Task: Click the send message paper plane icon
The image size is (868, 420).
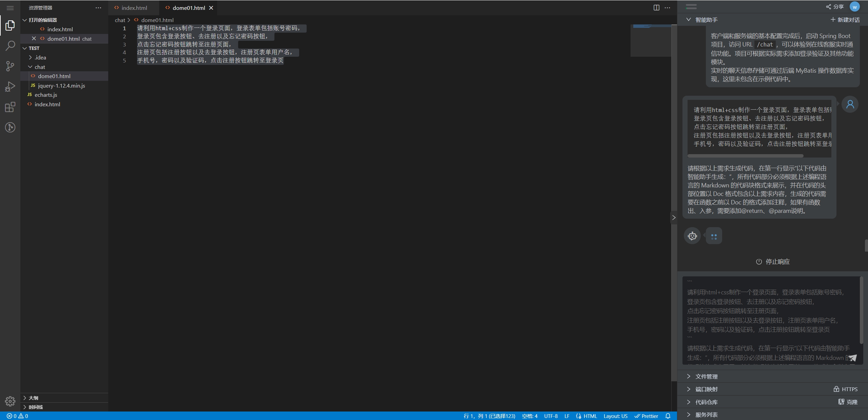Action: point(853,358)
